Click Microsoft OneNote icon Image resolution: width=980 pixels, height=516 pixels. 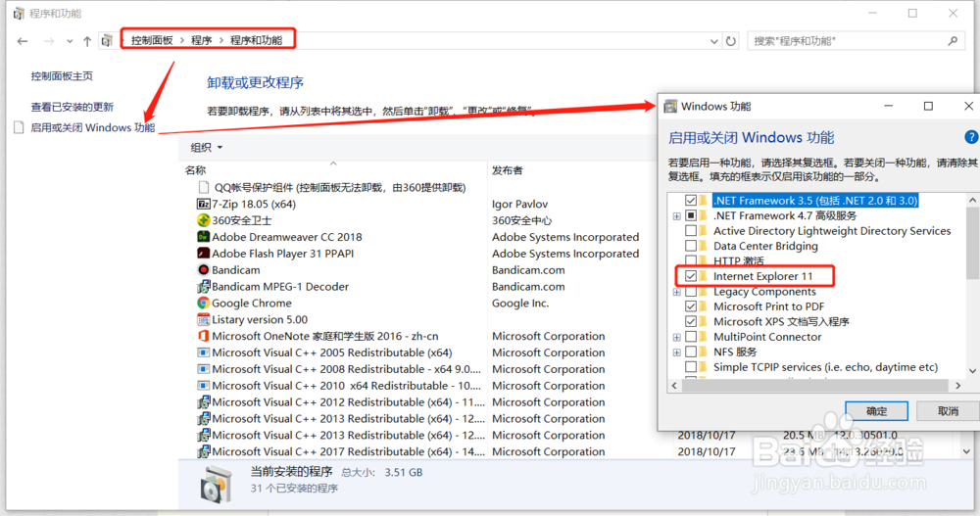[x=203, y=336]
